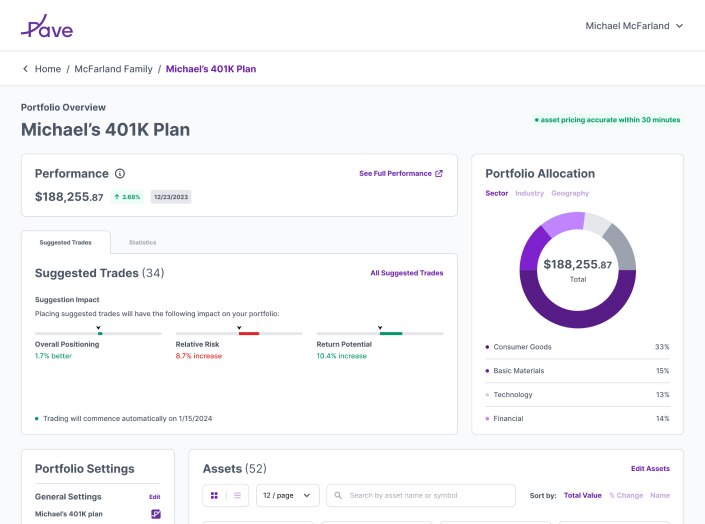Image resolution: width=705 pixels, height=524 pixels.
Task: Click asset pricing accuracy status text
Action: [610, 120]
